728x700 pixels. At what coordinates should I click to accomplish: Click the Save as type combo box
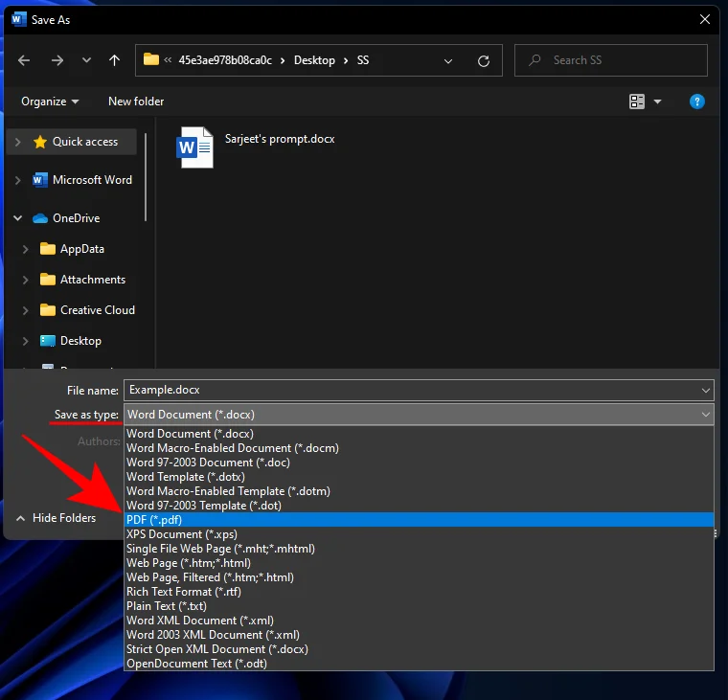(x=419, y=415)
